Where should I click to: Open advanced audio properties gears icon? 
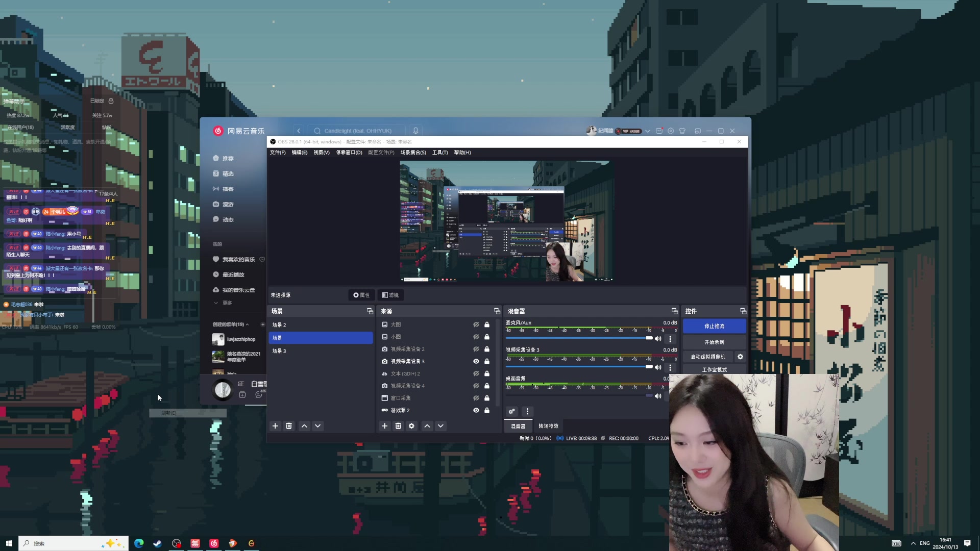point(512,411)
